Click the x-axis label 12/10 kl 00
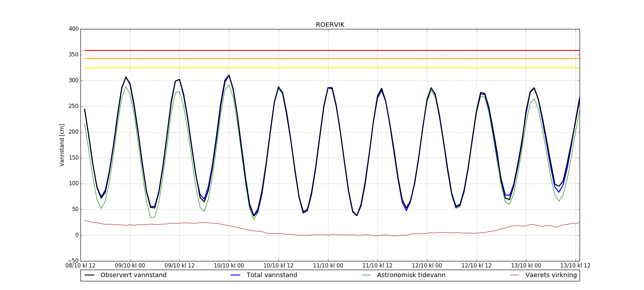This screenshot has width=644, height=290. (x=427, y=266)
